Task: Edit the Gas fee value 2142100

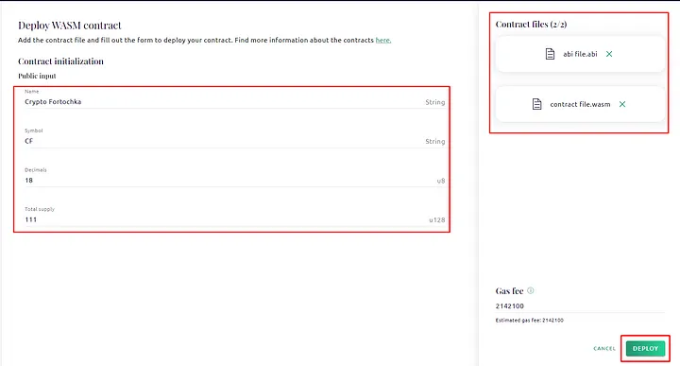Action: pyautogui.click(x=580, y=306)
